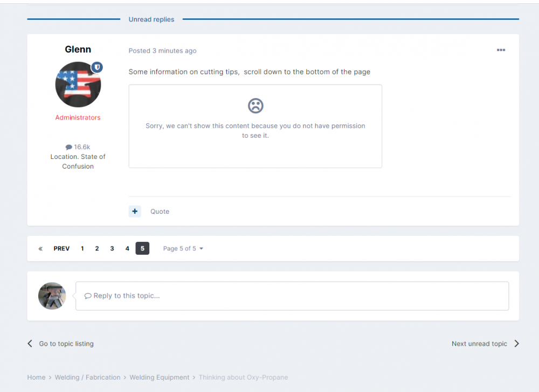Open the post options ellipsis menu
The height and width of the screenshot is (392, 539).
tap(501, 50)
